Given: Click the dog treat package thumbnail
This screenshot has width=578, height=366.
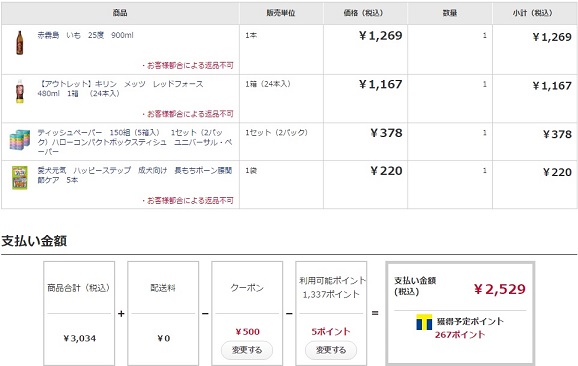Looking at the screenshot, I should click(x=20, y=178).
